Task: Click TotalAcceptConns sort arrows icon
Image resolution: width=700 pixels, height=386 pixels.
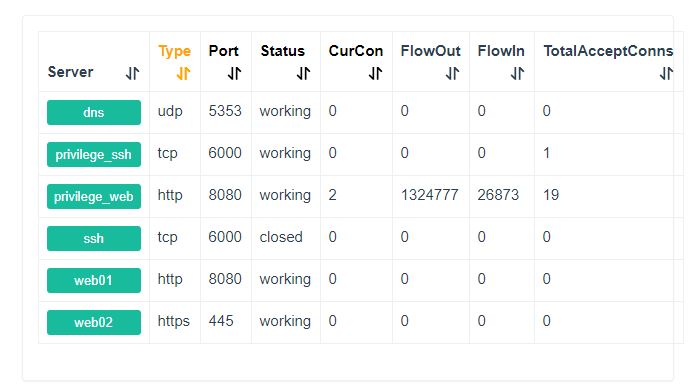Action: [x=667, y=73]
